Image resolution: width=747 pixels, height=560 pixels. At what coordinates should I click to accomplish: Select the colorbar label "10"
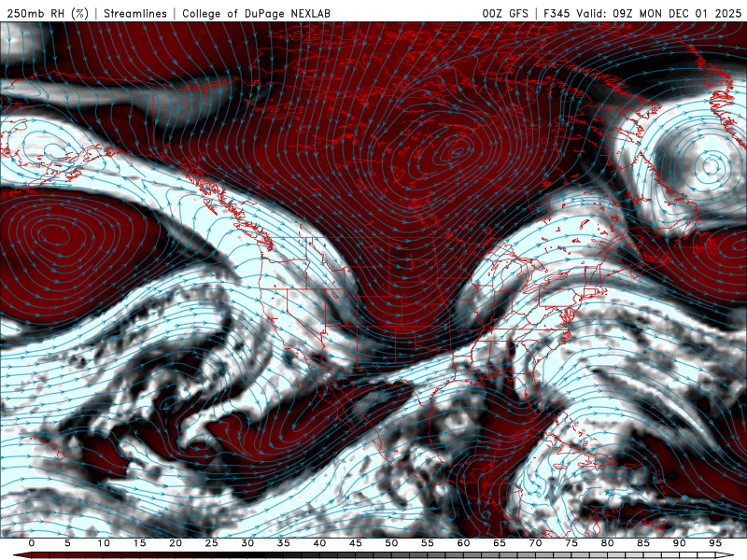104,543
